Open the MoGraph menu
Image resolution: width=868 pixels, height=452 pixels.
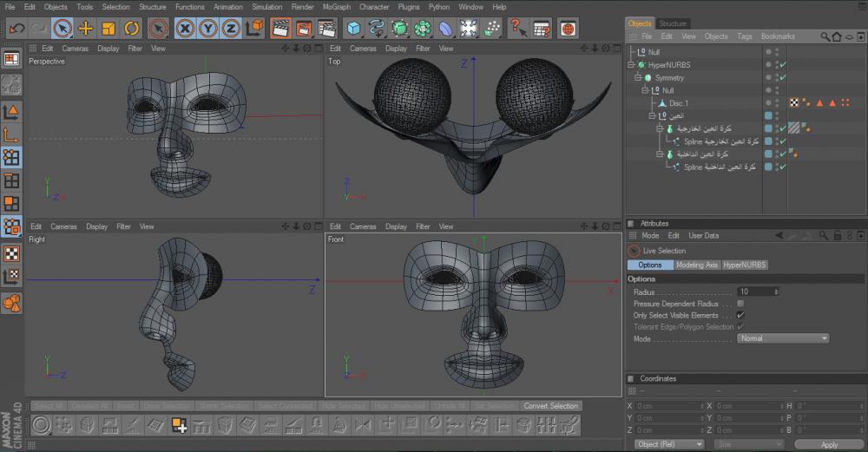coord(336,7)
